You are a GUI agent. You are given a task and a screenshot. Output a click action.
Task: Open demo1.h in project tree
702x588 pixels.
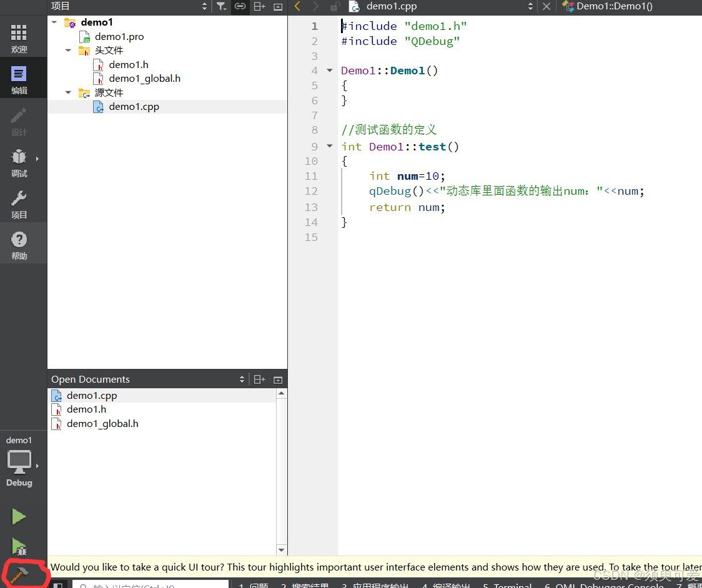click(129, 65)
